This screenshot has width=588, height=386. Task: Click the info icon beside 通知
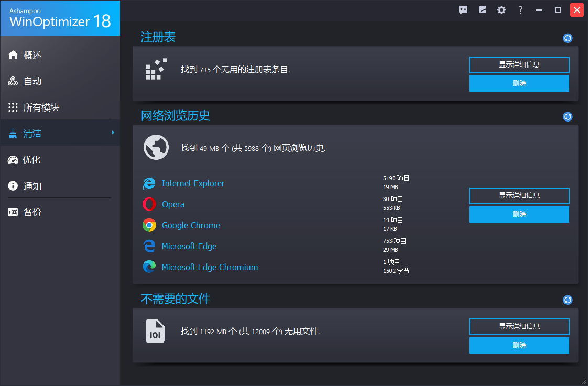(x=13, y=186)
